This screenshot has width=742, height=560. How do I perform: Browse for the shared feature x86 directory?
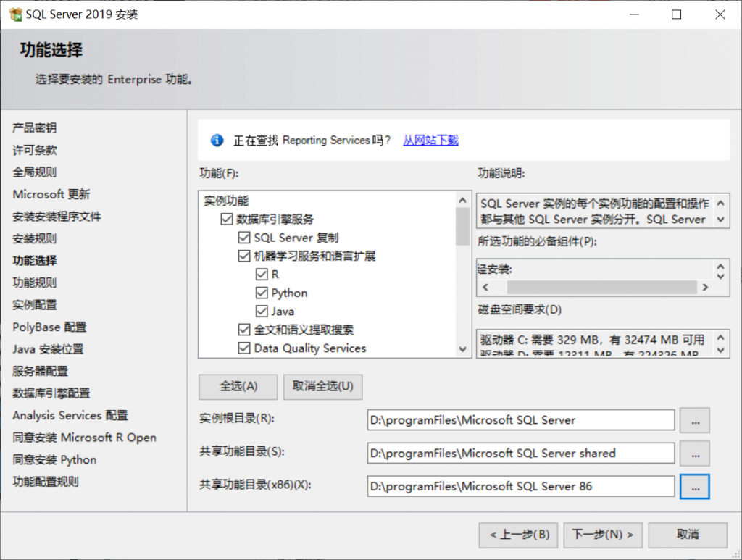(694, 487)
